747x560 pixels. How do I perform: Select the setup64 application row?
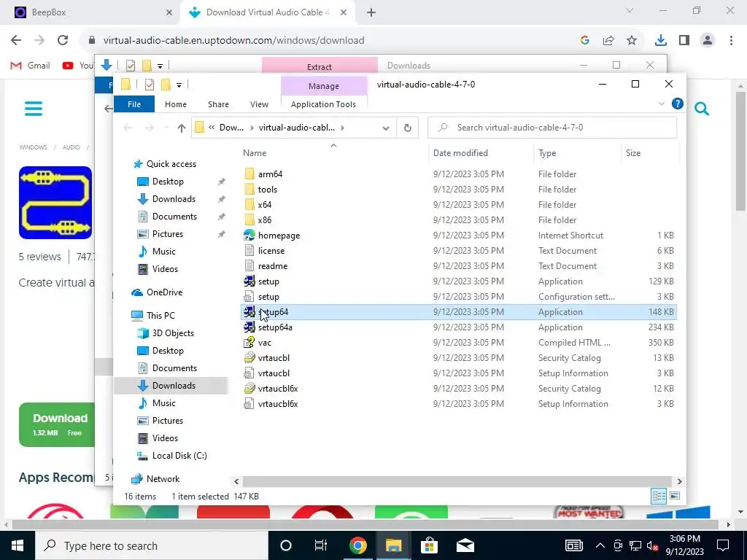tap(458, 312)
